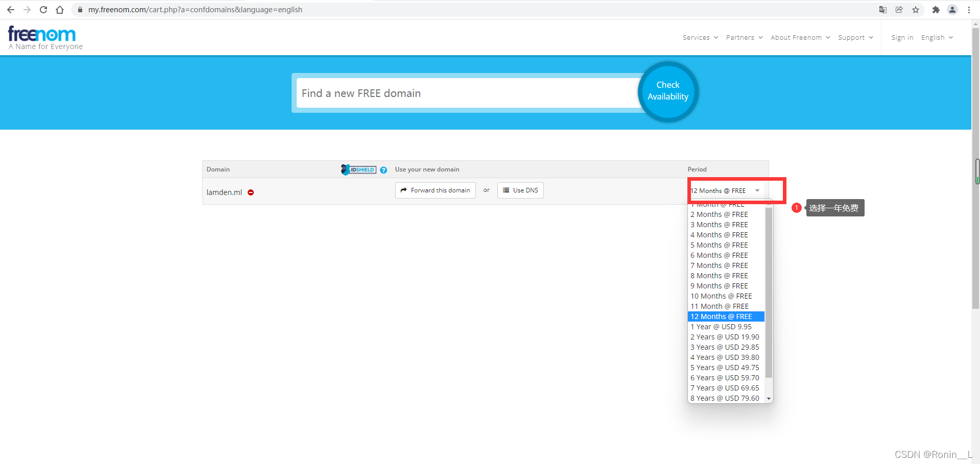
Task: Select 6 Years @ USD 59.70 option
Action: point(726,378)
